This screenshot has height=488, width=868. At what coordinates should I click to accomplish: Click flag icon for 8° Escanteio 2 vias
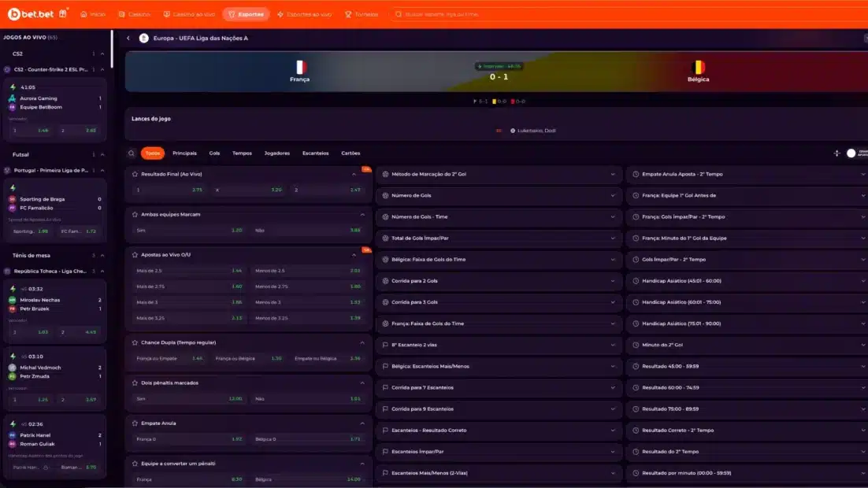(x=385, y=345)
